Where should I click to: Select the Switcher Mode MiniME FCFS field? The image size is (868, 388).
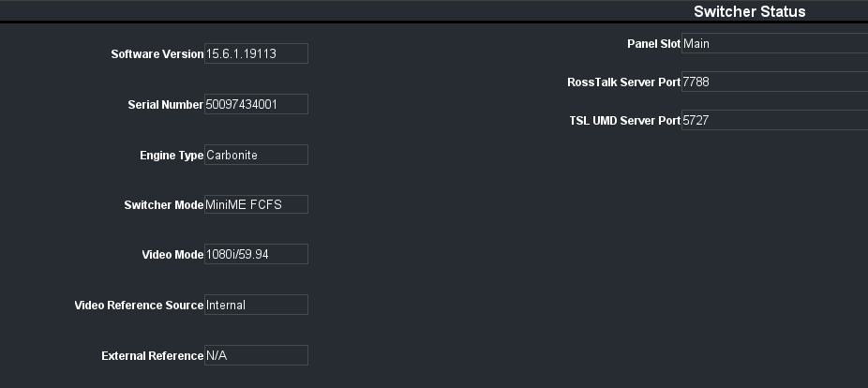point(256,204)
